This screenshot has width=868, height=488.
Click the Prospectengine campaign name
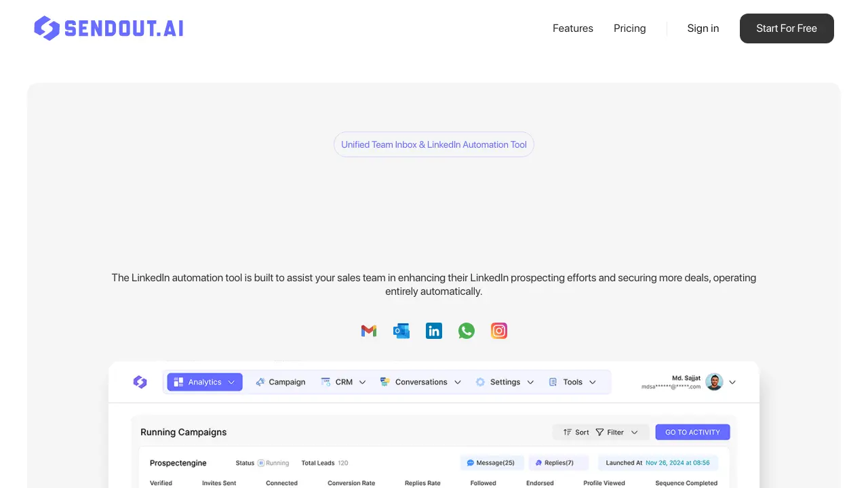coord(178,463)
